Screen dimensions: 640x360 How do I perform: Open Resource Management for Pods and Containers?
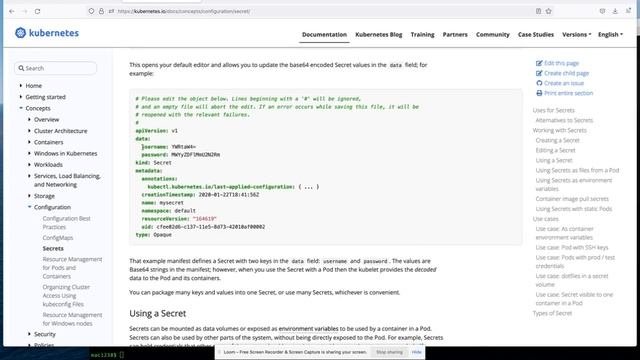[x=72, y=268]
